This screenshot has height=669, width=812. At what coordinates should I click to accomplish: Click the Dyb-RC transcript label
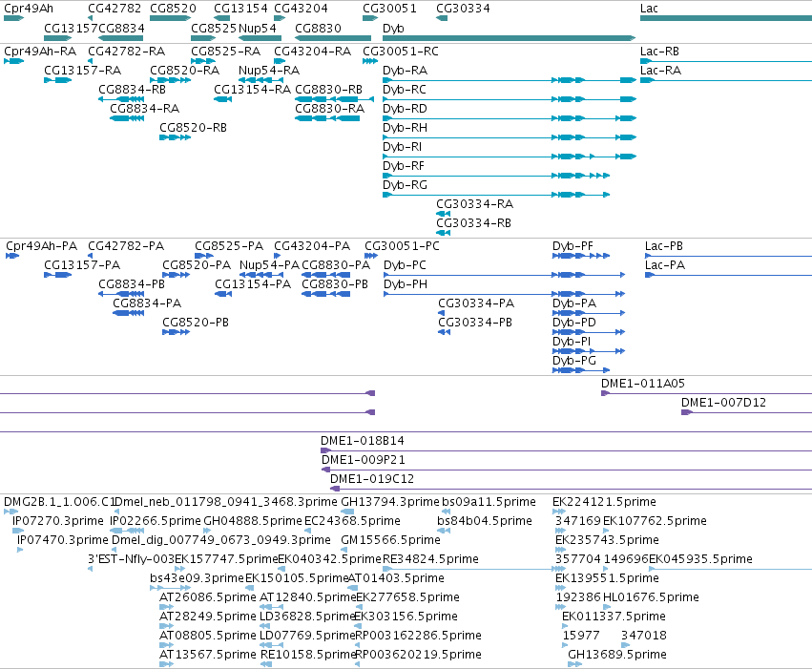click(405, 90)
